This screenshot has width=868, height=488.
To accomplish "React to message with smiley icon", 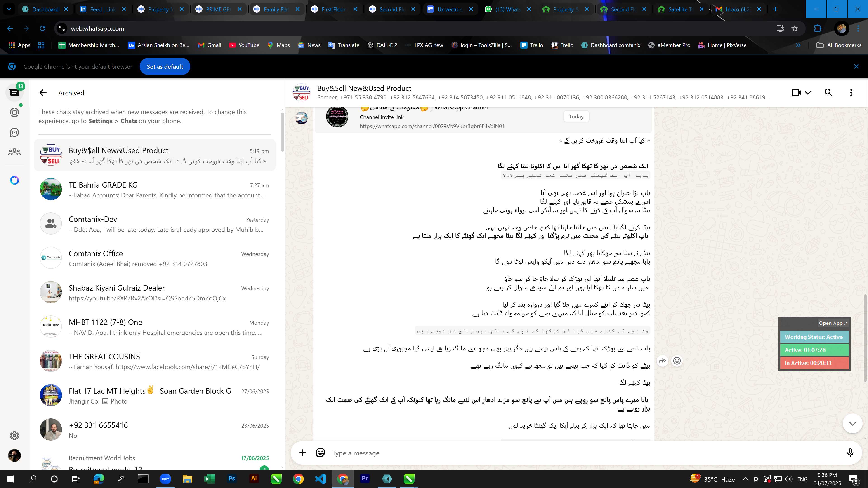I will pyautogui.click(x=677, y=361).
